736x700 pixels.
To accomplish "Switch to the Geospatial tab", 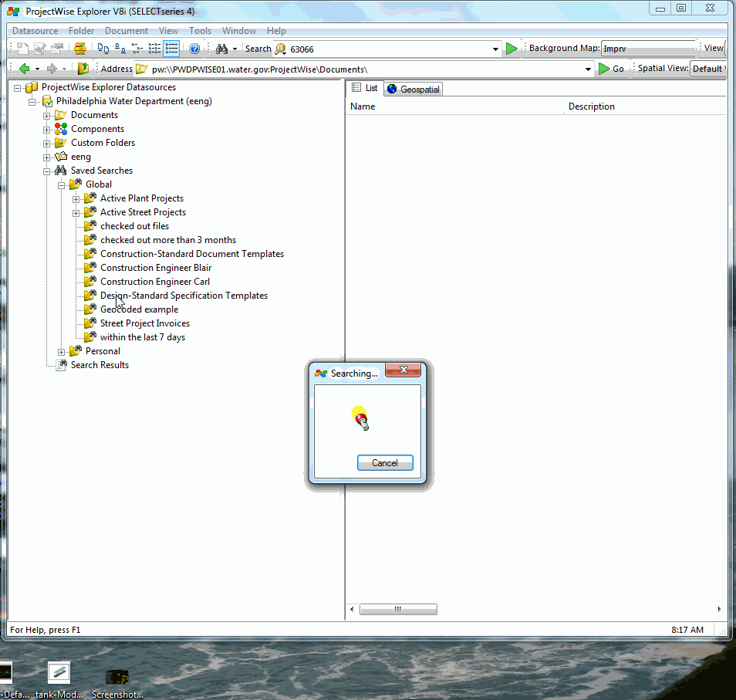I will 414,89.
